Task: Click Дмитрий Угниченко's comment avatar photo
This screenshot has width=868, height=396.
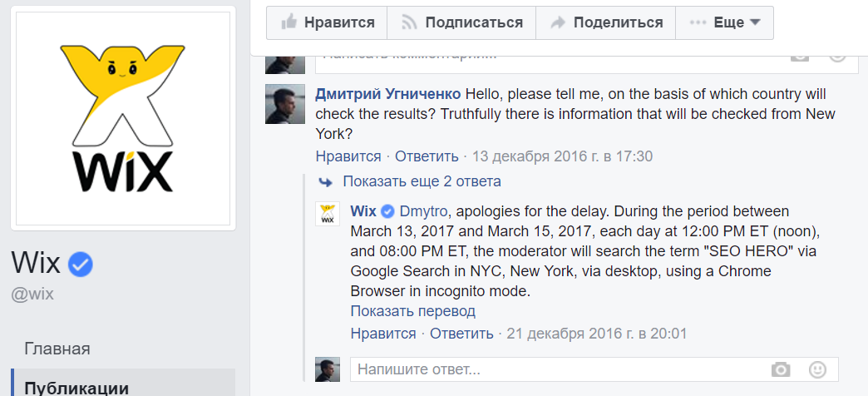Action: pyautogui.click(x=285, y=104)
